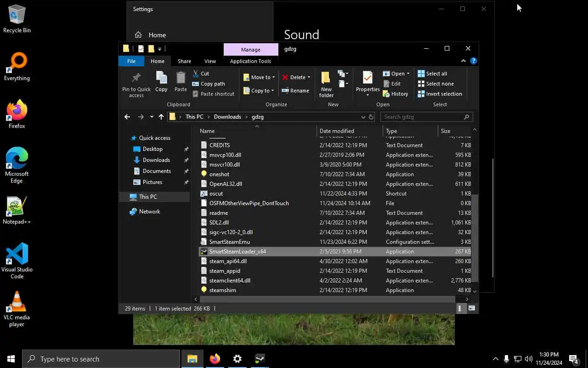Open Copy to dropdown
This screenshot has width=588, height=368.
(259, 91)
